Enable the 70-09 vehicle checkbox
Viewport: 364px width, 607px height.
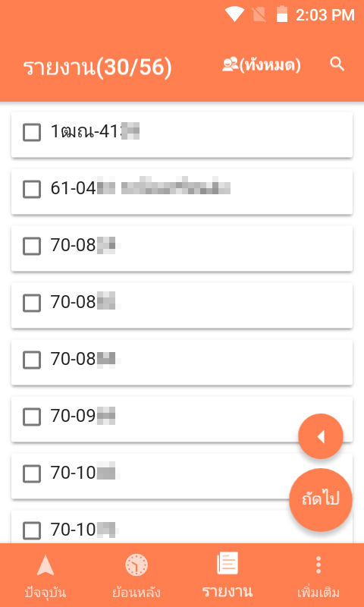pyautogui.click(x=32, y=417)
